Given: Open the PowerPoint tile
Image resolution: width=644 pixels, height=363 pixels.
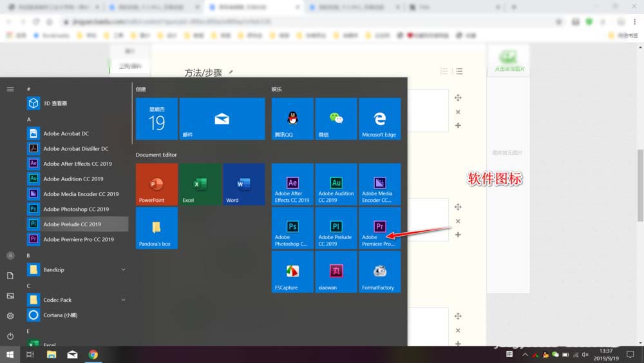Looking at the screenshot, I should [156, 184].
